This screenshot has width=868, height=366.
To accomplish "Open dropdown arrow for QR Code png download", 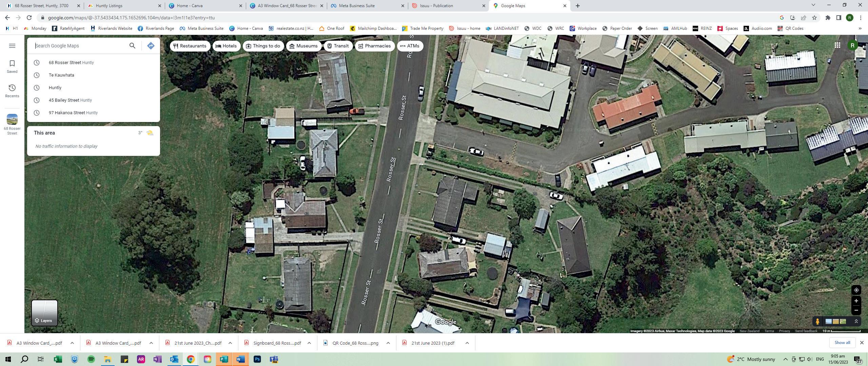I will (388, 343).
